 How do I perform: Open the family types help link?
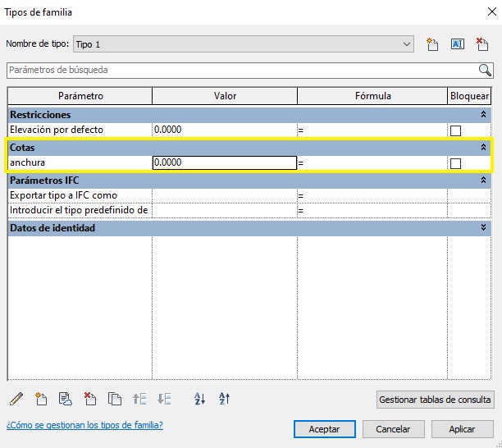(84, 425)
